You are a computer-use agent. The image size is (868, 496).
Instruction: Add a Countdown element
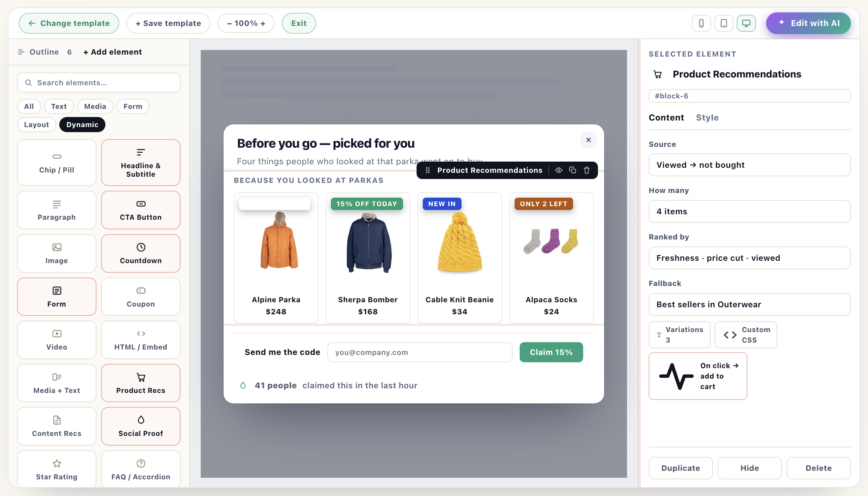tap(141, 253)
